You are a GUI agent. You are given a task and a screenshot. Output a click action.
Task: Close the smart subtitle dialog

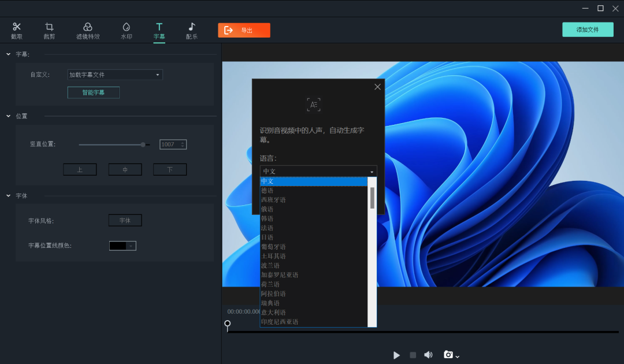tap(378, 87)
